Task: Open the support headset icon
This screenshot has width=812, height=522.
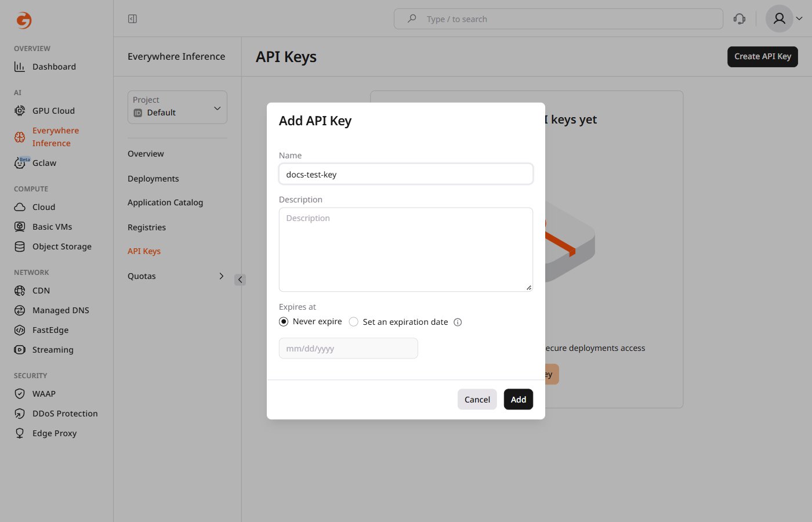Action: 739,19
